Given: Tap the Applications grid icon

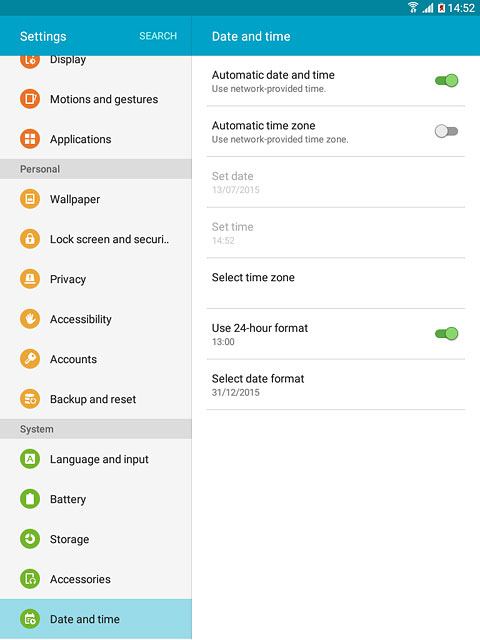Looking at the screenshot, I should point(30,139).
